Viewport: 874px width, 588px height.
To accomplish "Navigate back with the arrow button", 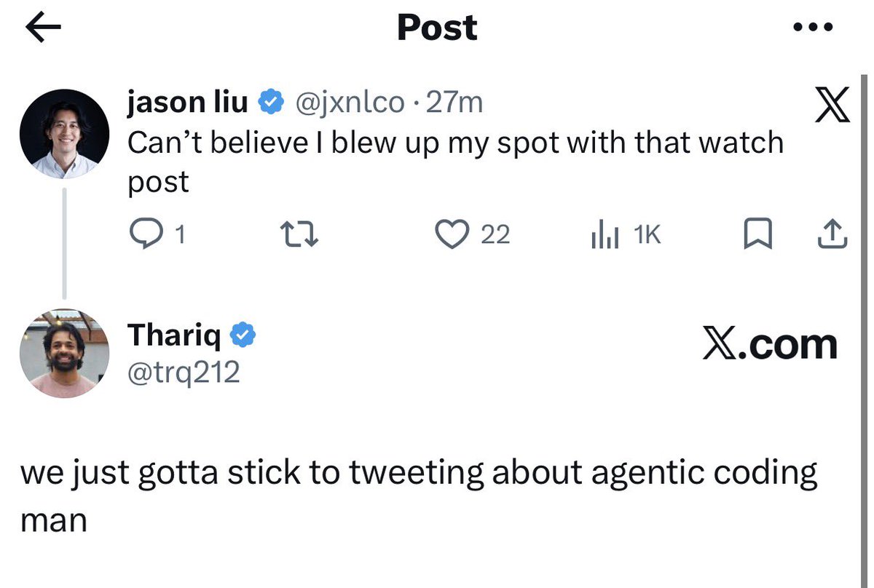I will pyautogui.click(x=42, y=28).
